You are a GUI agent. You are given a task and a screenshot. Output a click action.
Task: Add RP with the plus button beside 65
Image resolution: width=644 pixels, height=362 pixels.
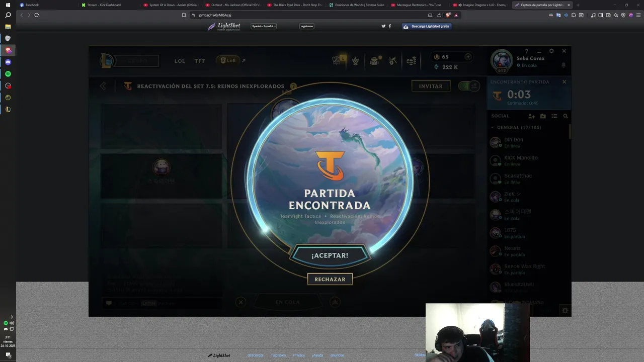click(x=468, y=57)
